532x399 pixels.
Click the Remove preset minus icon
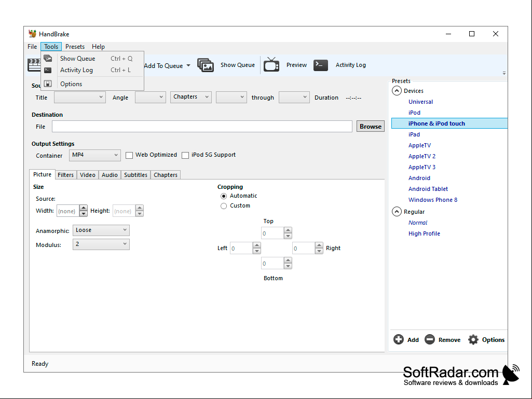(x=430, y=339)
